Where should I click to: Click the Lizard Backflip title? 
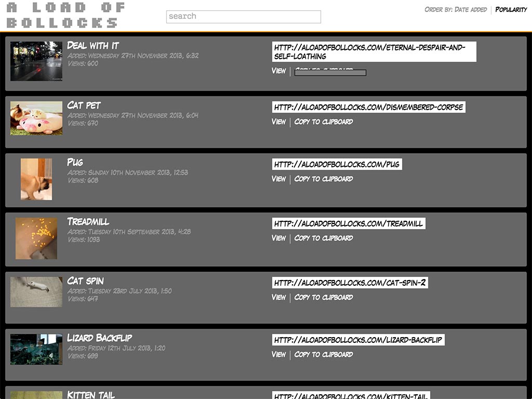(100, 338)
